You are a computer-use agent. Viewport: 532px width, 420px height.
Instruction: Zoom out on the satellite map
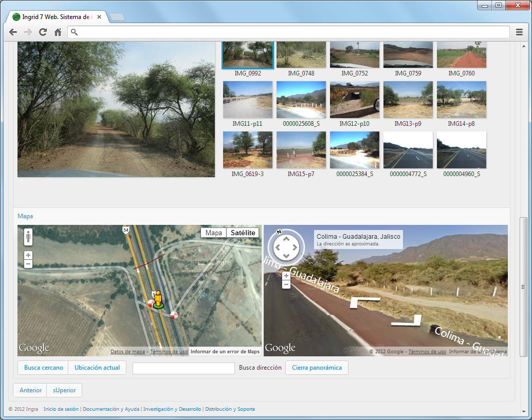(x=28, y=264)
